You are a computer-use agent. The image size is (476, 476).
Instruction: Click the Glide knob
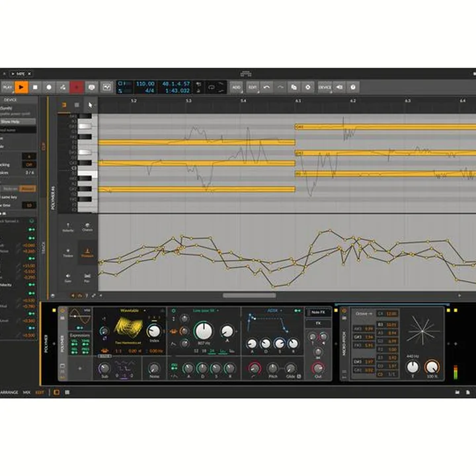290,368
